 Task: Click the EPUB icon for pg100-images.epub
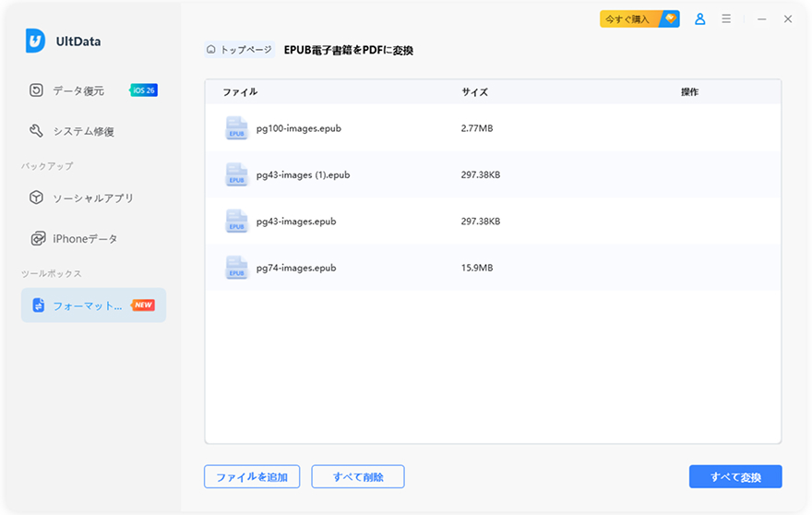(236, 128)
